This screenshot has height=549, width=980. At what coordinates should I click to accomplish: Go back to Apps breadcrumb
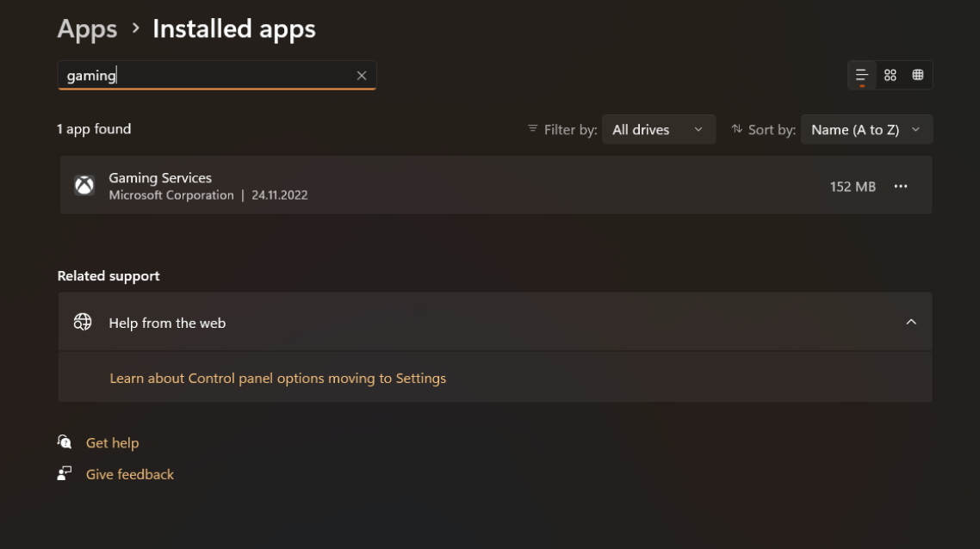[x=87, y=28]
